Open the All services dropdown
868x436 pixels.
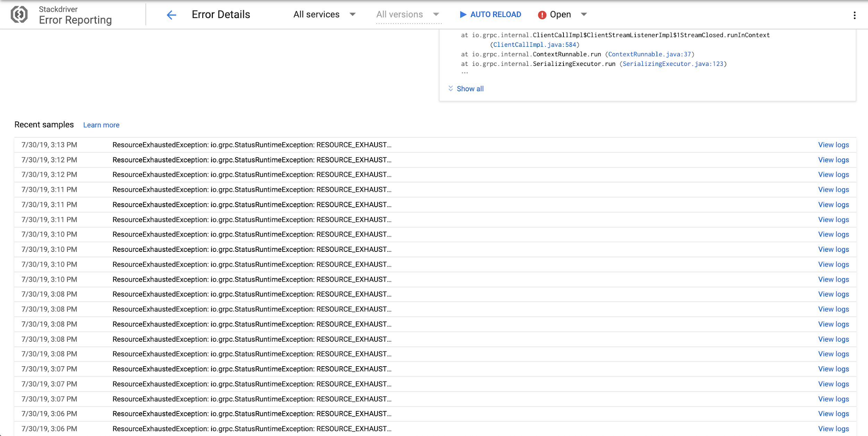325,15
